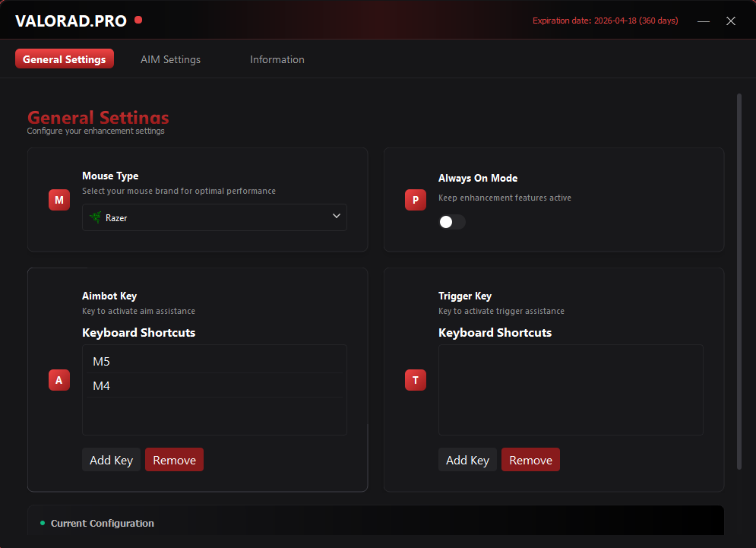The image size is (756, 548).
Task: Click the green Razer logo icon
Action: click(96, 217)
